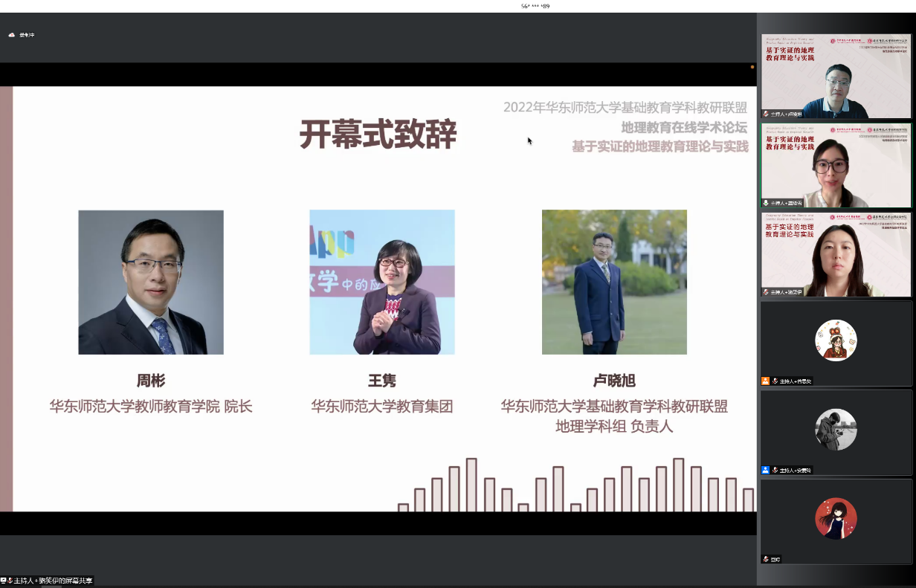916x588 pixels.
Task: Click the text 华东师范大学教育集团
Action: [x=382, y=407]
